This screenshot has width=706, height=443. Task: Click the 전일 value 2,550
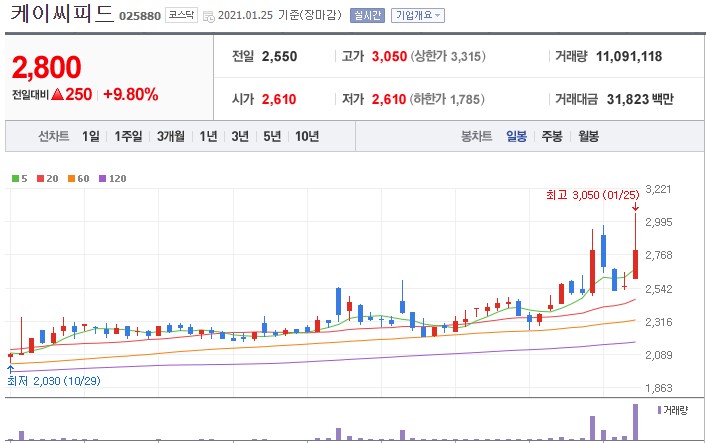point(280,57)
